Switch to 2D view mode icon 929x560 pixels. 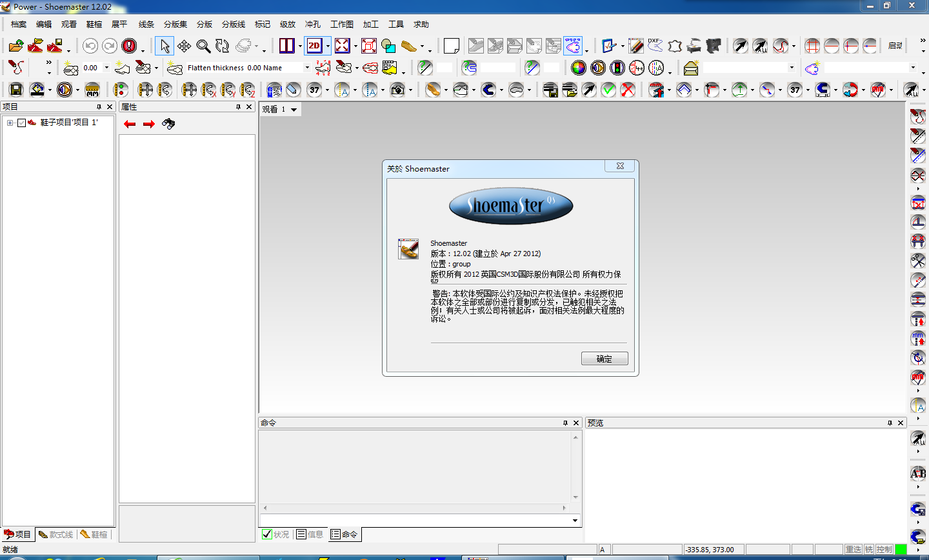pyautogui.click(x=314, y=46)
